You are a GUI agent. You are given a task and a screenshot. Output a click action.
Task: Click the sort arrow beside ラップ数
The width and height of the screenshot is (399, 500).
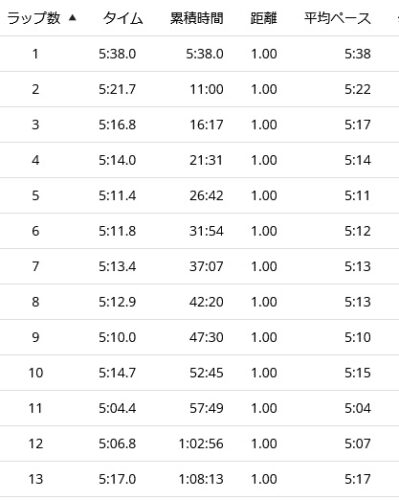[x=72, y=18]
